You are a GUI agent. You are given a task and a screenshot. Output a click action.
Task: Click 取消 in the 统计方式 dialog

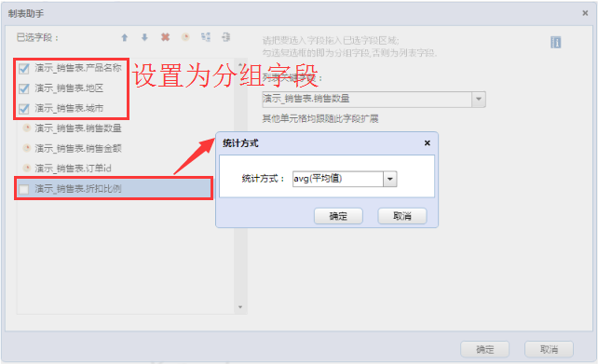point(402,216)
